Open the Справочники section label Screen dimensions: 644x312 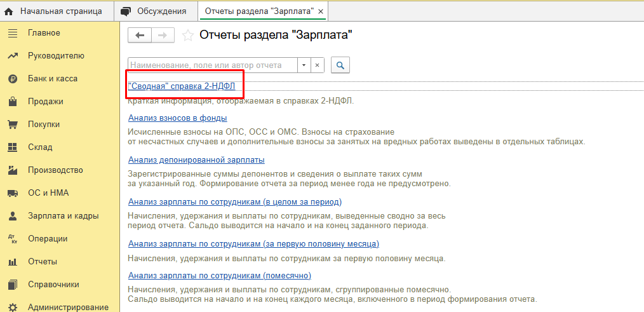point(53,285)
